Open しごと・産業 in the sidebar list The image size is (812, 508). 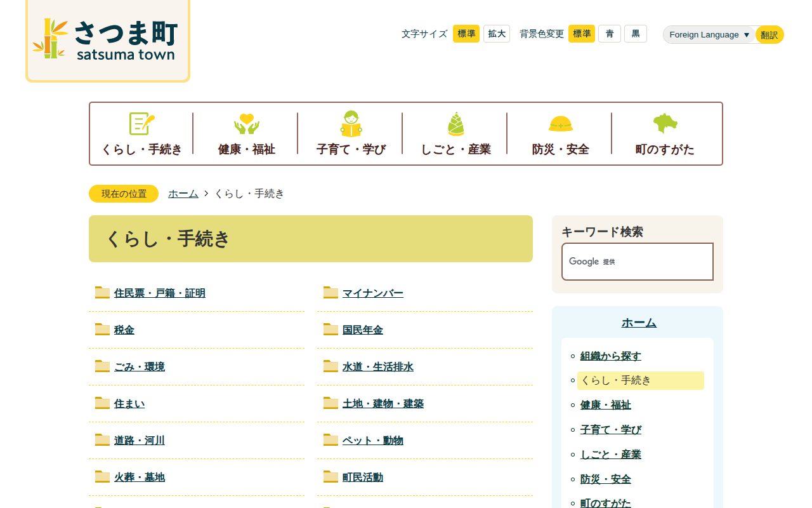[x=611, y=455]
